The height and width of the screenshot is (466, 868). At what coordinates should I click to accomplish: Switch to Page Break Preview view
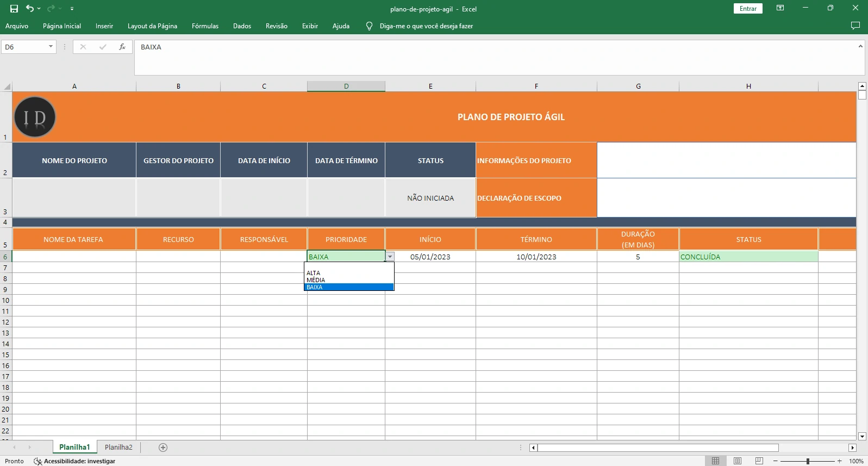click(759, 461)
